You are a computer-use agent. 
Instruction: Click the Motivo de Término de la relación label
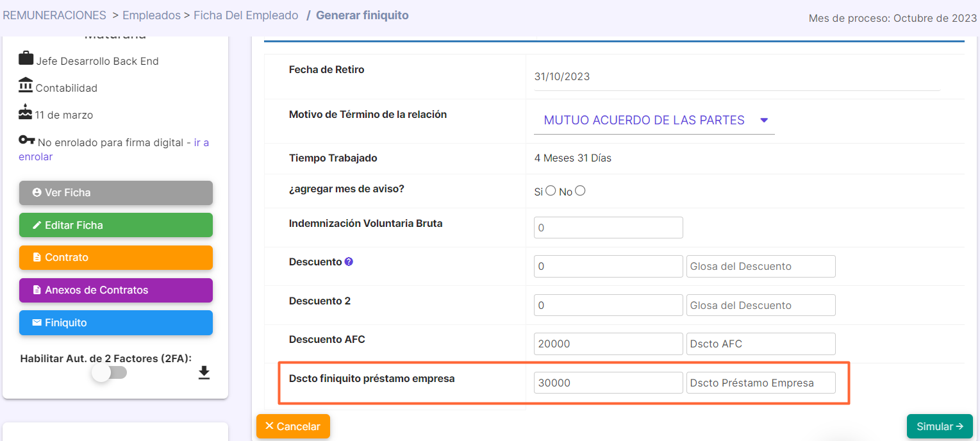click(368, 114)
